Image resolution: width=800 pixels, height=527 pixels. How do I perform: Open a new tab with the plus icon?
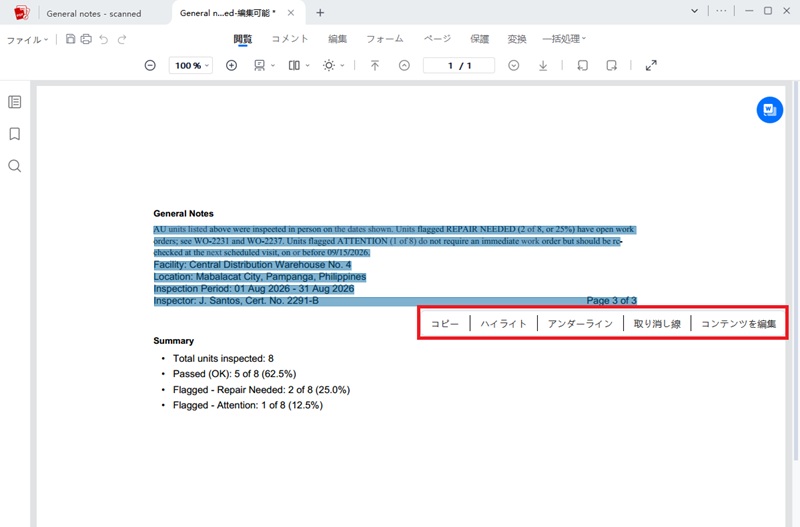[320, 13]
